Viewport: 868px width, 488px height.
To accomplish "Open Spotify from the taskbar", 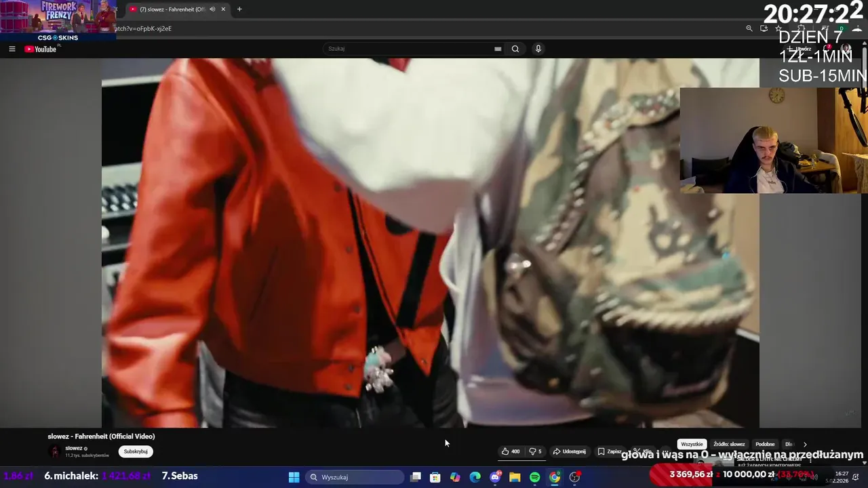I will pyautogui.click(x=534, y=477).
